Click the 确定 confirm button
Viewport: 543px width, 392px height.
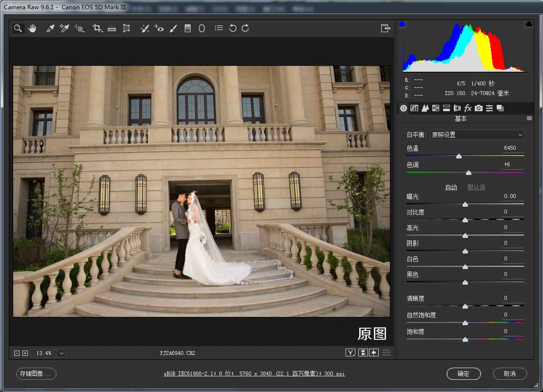pyautogui.click(x=464, y=374)
